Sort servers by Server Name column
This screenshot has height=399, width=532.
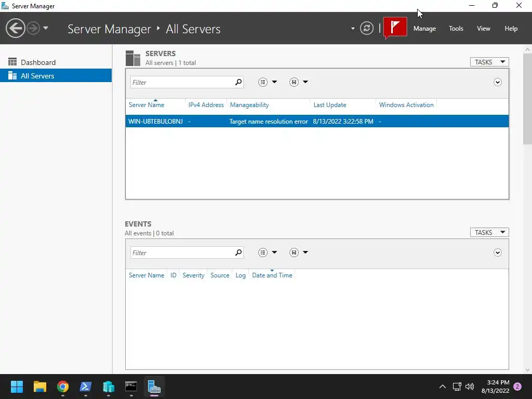pyautogui.click(x=146, y=105)
